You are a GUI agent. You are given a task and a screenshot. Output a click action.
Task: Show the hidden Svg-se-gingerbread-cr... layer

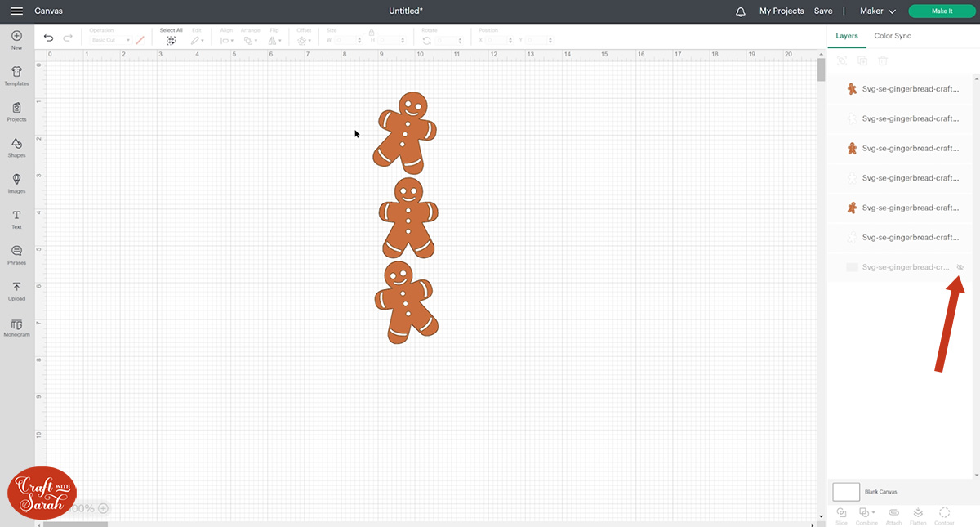960,267
